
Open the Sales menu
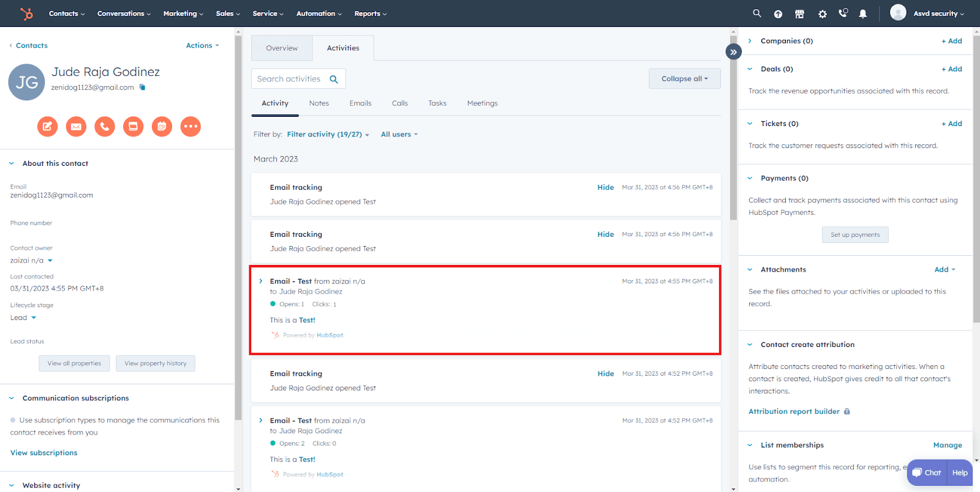click(x=228, y=13)
